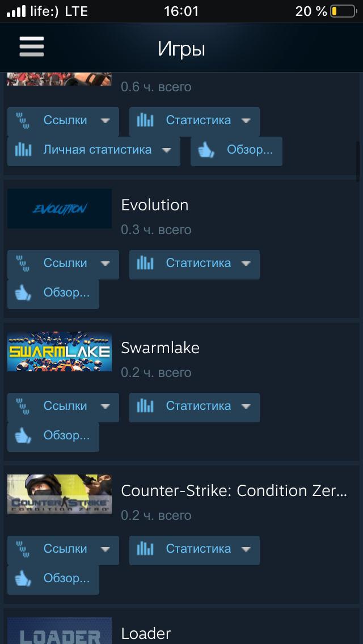This screenshot has width=363, height=644.
Task: Tap the links icon in Swarmlake's Ссылки button
Action: tap(23, 407)
